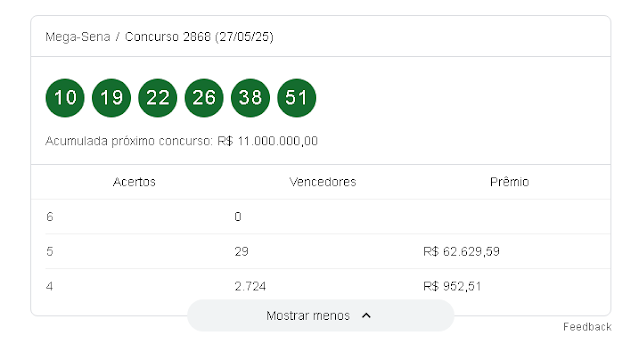
Task: Click the Prêmio column header
Action: pyautogui.click(x=509, y=182)
